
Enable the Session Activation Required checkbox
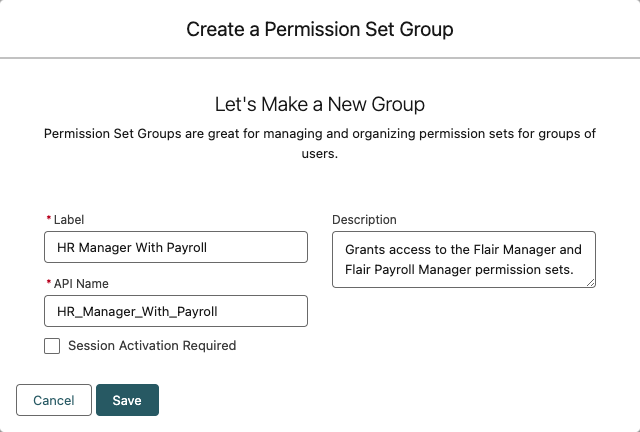(x=52, y=346)
